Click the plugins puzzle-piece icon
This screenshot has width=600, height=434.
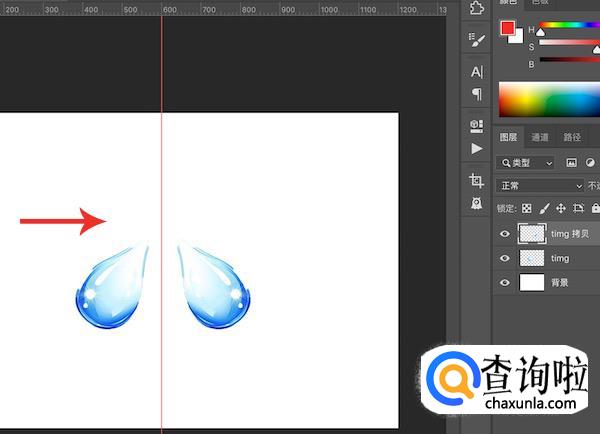click(477, 8)
